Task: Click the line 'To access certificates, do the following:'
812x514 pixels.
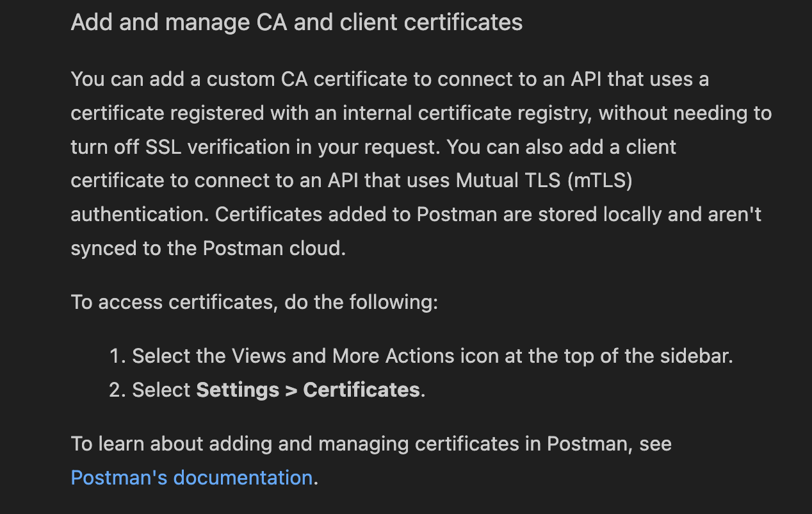Action: tap(254, 302)
